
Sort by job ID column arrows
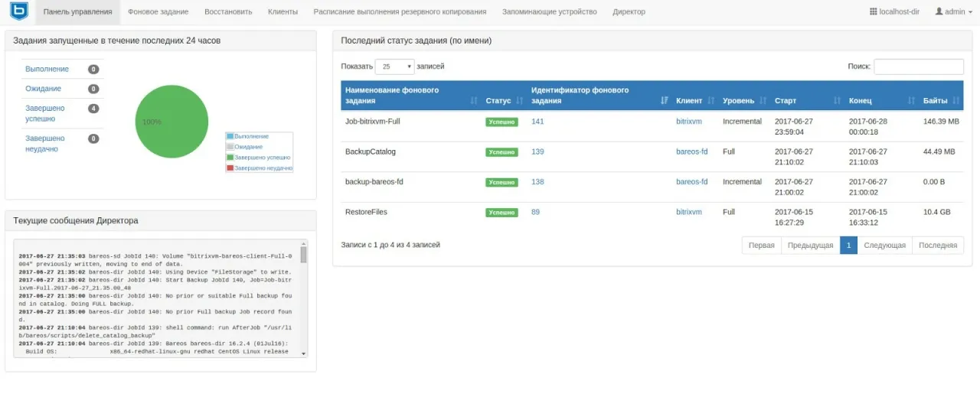[664, 101]
